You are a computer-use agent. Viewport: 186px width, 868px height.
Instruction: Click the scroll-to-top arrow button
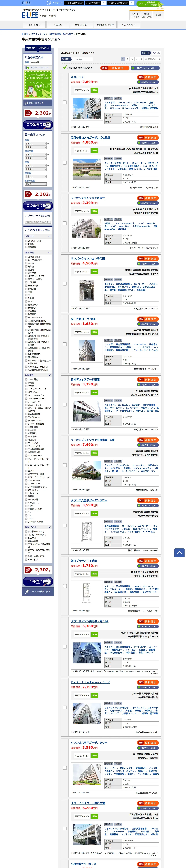179,553
